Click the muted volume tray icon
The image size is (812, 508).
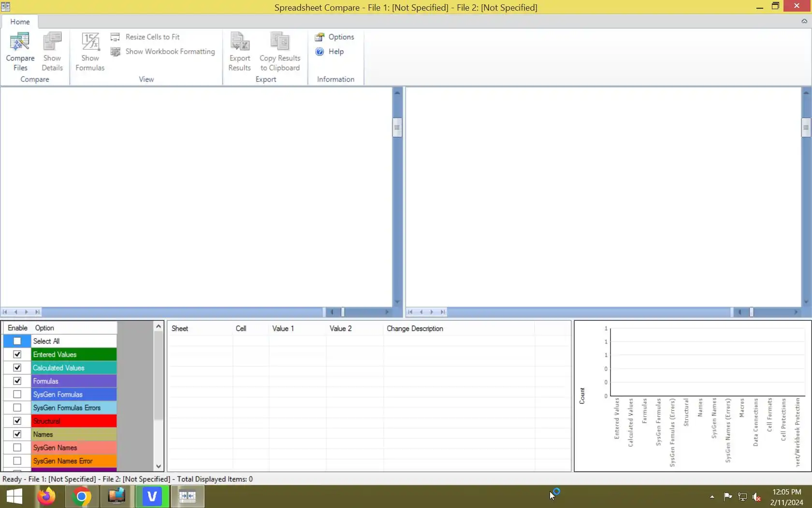[757, 497]
